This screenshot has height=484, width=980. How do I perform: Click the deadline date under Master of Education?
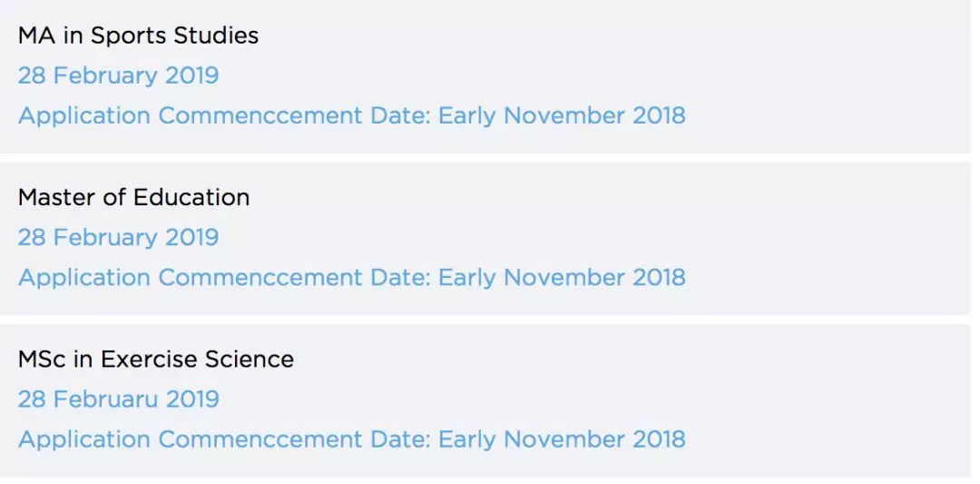click(x=118, y=237)
